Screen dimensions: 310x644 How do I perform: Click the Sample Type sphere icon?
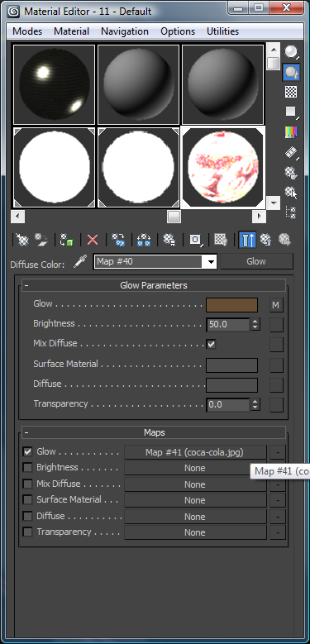click(x=291, y=52)
